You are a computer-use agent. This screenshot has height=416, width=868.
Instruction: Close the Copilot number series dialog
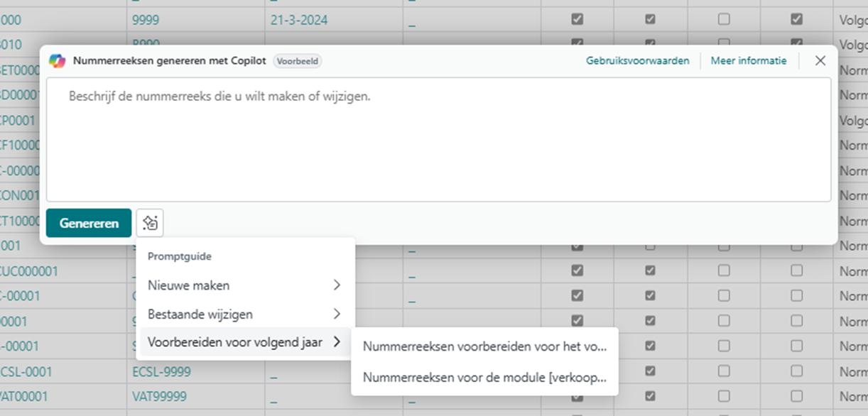click(x=820, y=61)
